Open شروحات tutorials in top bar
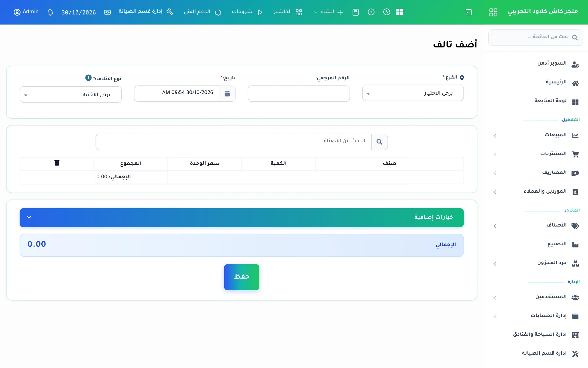This screenshot has width=588, height=368. [x=247, y=12]
